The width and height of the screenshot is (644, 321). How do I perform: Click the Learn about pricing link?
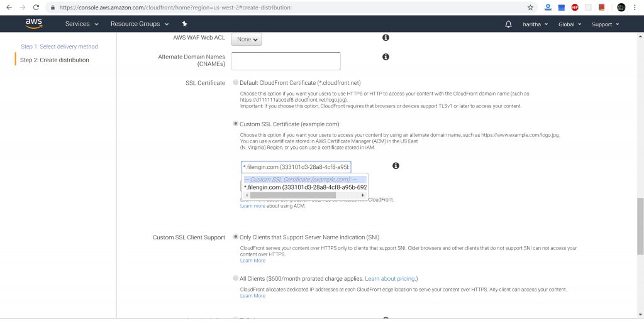390,278
